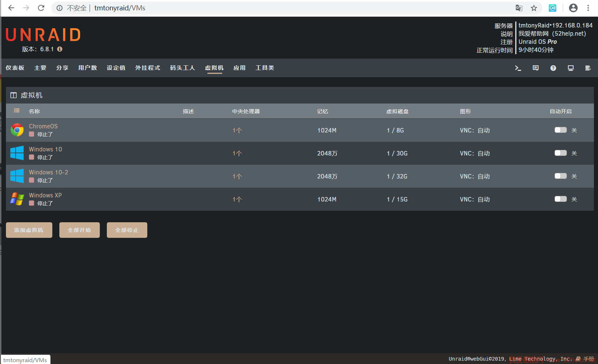Click the version info icon beside 6.8.1
The height and width of the screenshot is (364, 598).
60,49
